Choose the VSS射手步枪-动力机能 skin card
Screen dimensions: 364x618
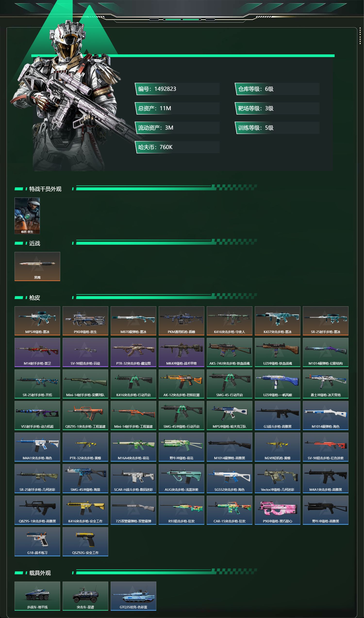click(37, 416)
